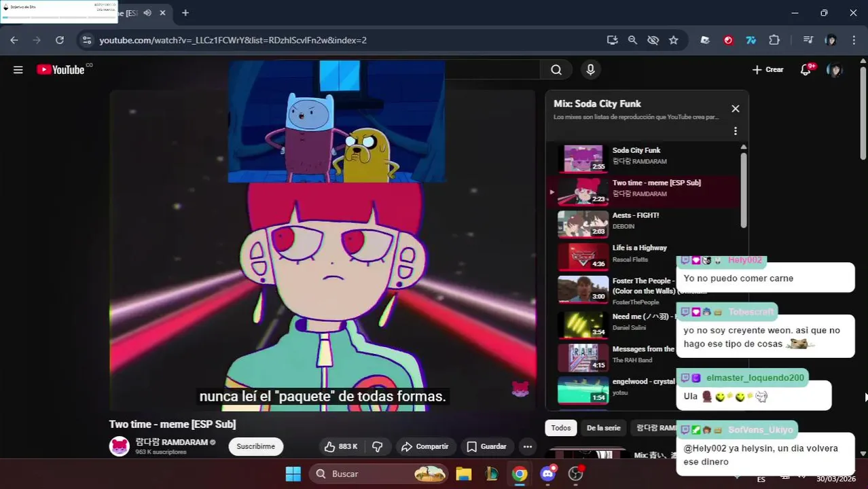This screenshot has height=489, width=868.
Task: Click the playlist panel scrollbar
Action: (x=744, y=190)
